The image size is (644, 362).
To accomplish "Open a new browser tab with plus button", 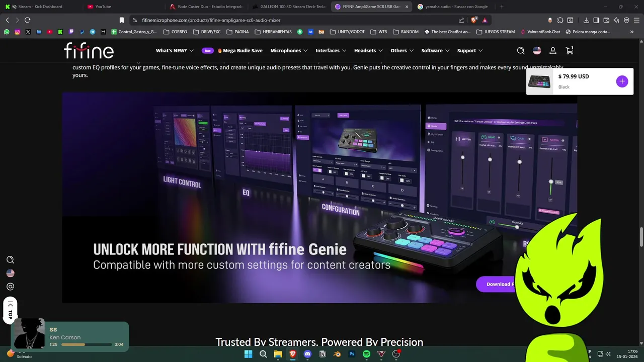I will pyautogui.click(x=502, y=7).
